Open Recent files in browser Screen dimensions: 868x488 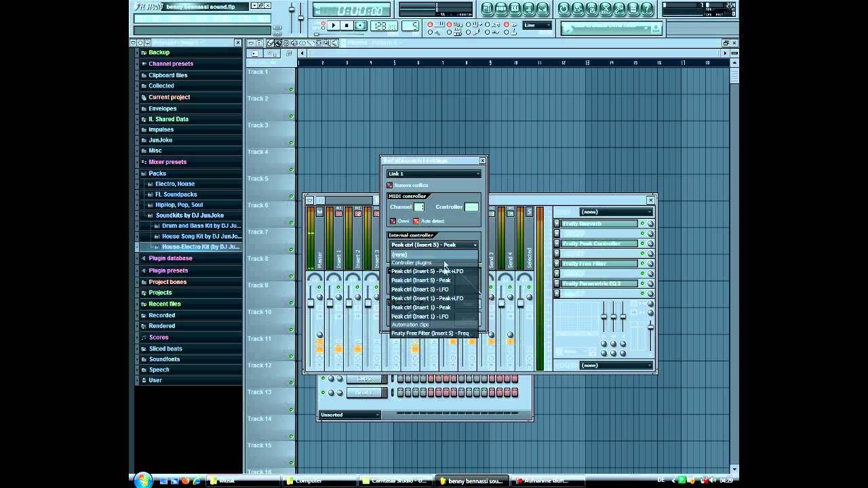pyautogui.click(x=165, y=304)
